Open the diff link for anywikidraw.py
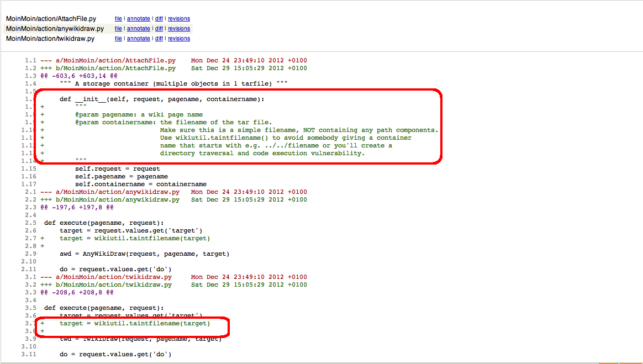 [x=159, y=29]
